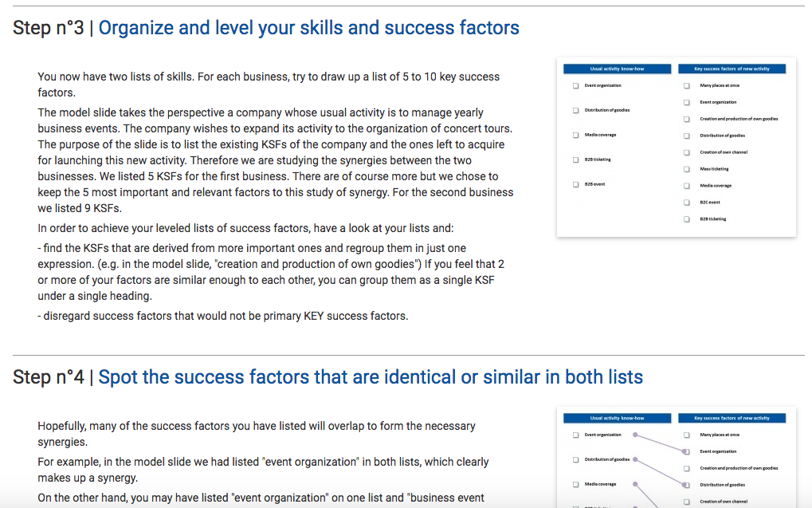Click 'Usual activity know-how' header in Step 3 slide
Viewport: 812px width, 508px height.
click(x=618, y=69)
